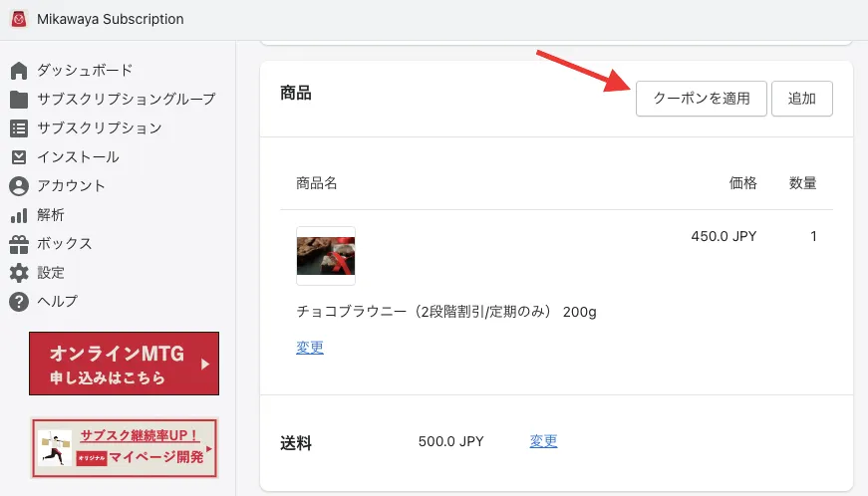Click the ボックス gift icon
Screen dimensions: 868x496
pyautogui.click(x=19, y=244)
